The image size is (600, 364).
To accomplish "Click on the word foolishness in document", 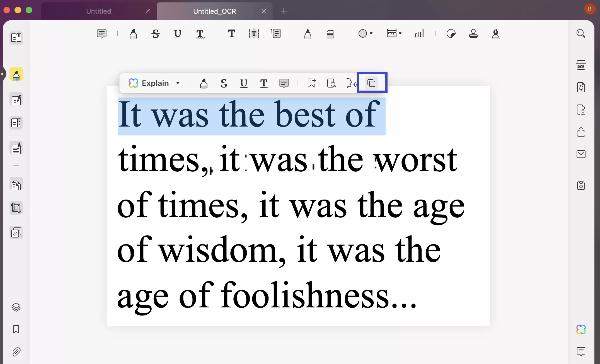I will [x=304, y=296].
